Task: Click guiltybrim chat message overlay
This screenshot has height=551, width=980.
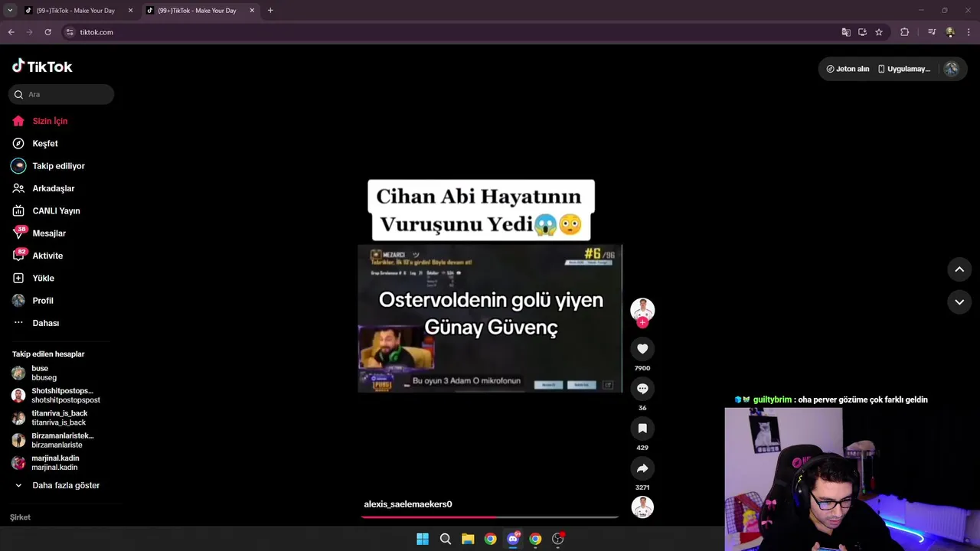Action: [x=831, y=399]
